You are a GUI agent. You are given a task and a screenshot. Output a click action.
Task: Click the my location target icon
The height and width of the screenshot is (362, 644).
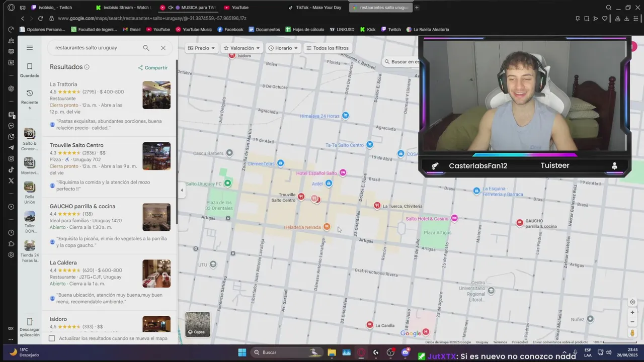[x=632, y=302]
